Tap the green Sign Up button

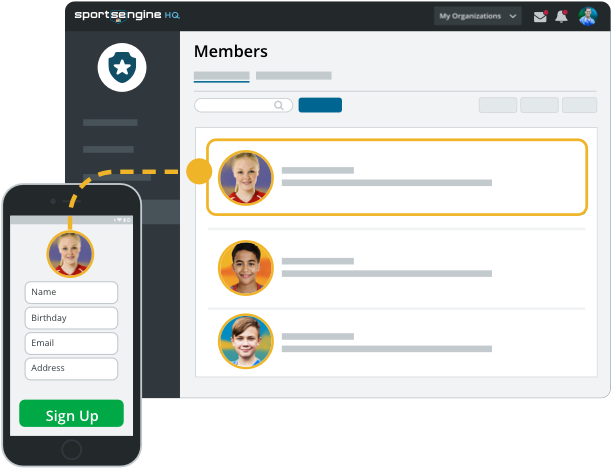pyautogui.click(x=71, y=415)
